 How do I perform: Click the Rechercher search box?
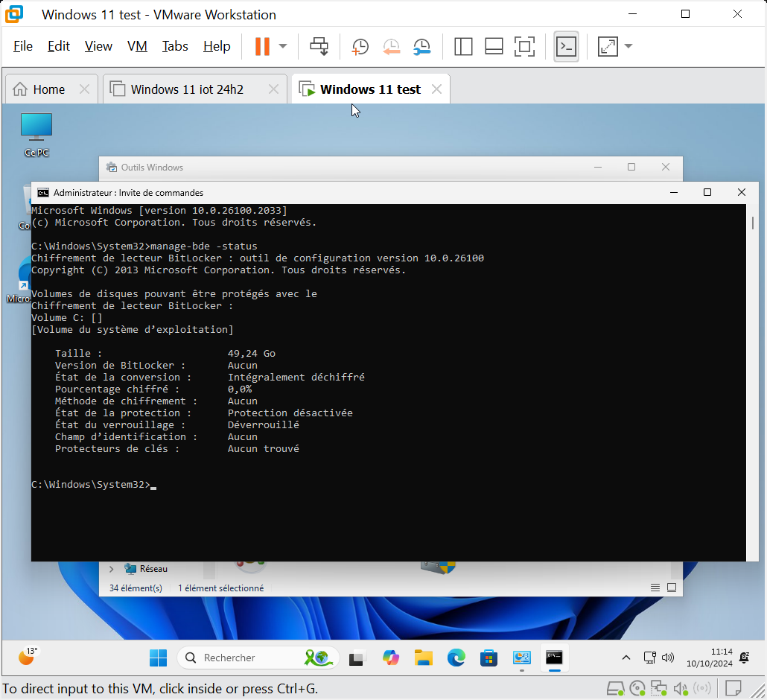[x=258, y=658]
